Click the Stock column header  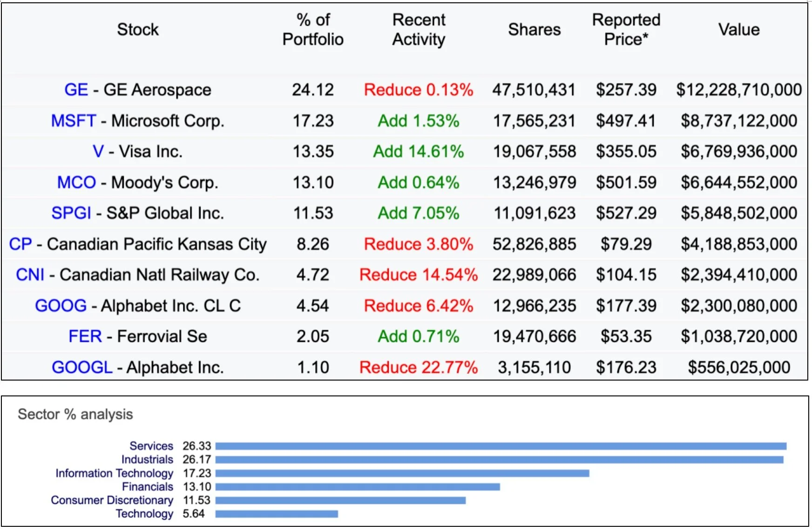(x=138, y=29)
